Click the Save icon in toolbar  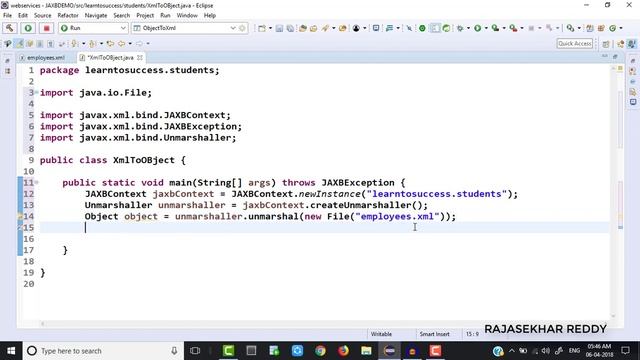(279, 28)
